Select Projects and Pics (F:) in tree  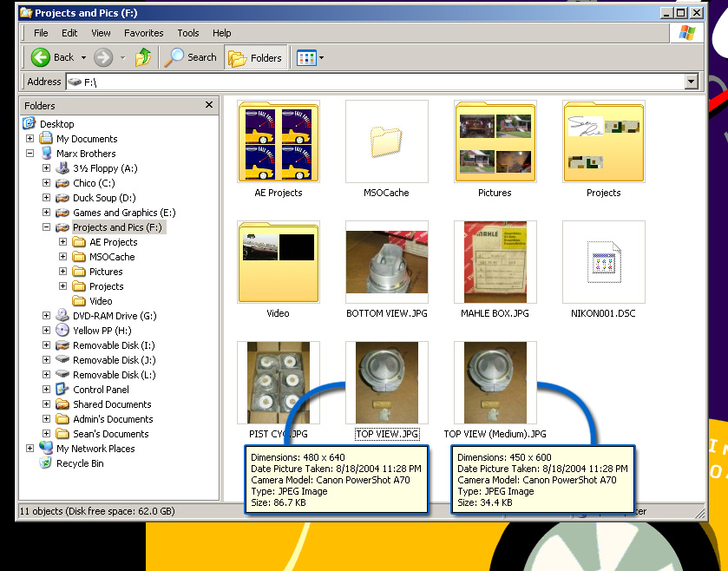pyautogui.click(x=117, y=227)
